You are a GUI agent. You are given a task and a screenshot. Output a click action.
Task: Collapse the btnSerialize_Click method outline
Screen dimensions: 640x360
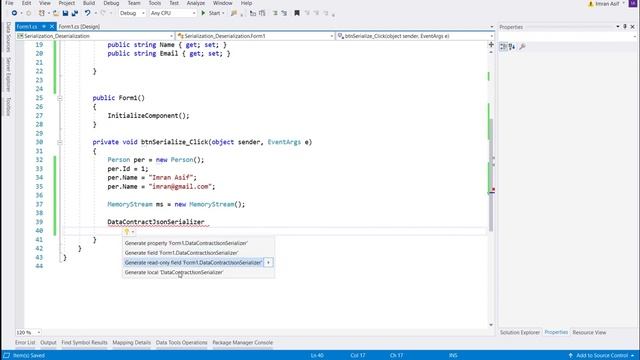click(x=60, y=142)
